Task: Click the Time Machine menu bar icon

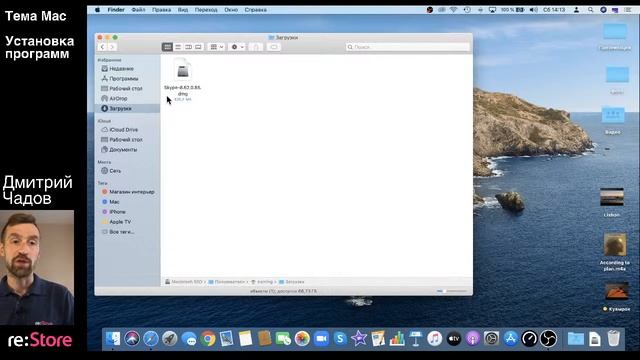Action: click(x=467, y=10)
